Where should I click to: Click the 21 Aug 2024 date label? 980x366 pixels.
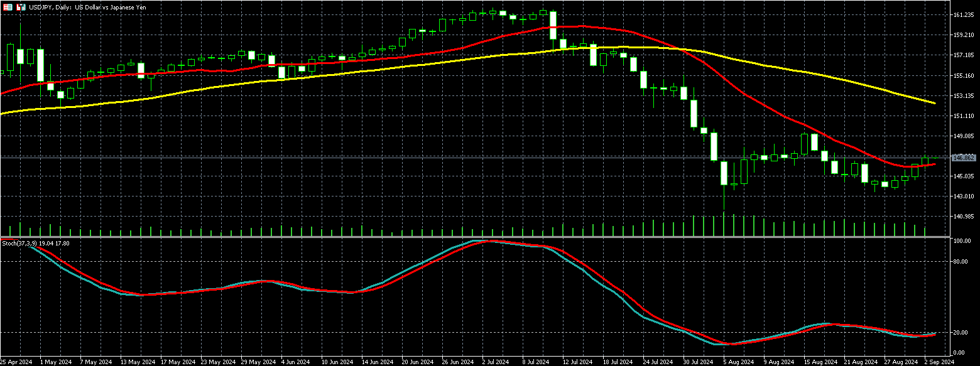tap(861, 362)
